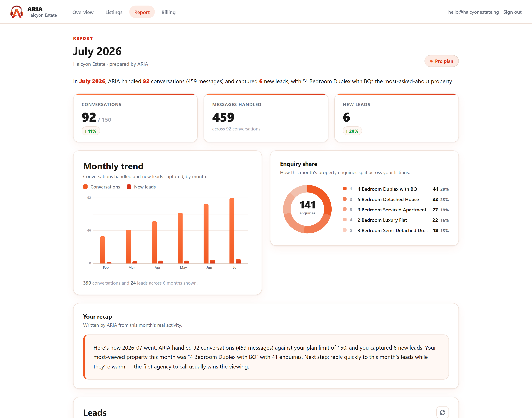This screenshot has width=532, height=418.
Task: Click the 92 / 150 conversations value
Action: (96, 118)
